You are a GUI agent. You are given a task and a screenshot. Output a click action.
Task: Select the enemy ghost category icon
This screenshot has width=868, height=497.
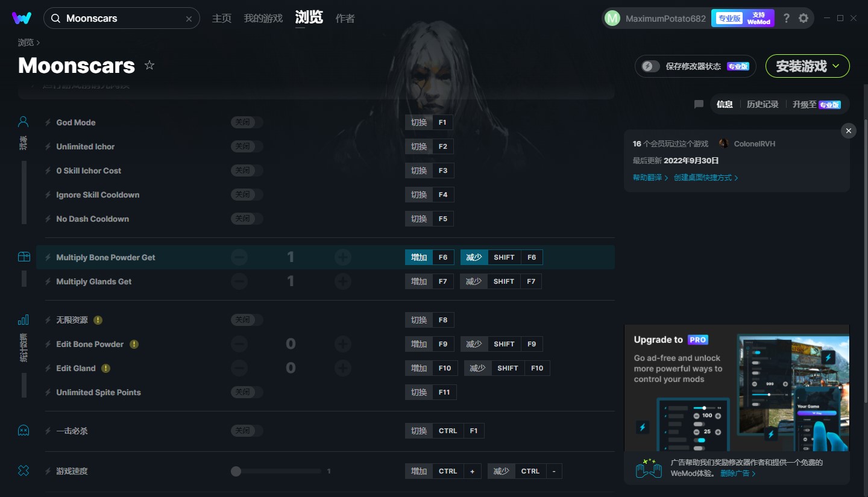(x=24, y=431)
